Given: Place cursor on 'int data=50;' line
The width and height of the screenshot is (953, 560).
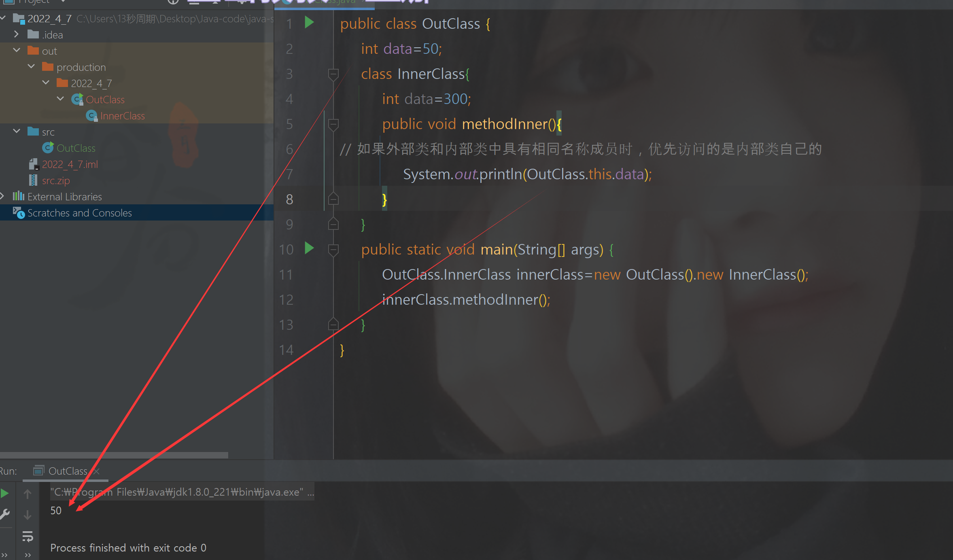Looking at the screenshot, I should [x=401, y=49].
